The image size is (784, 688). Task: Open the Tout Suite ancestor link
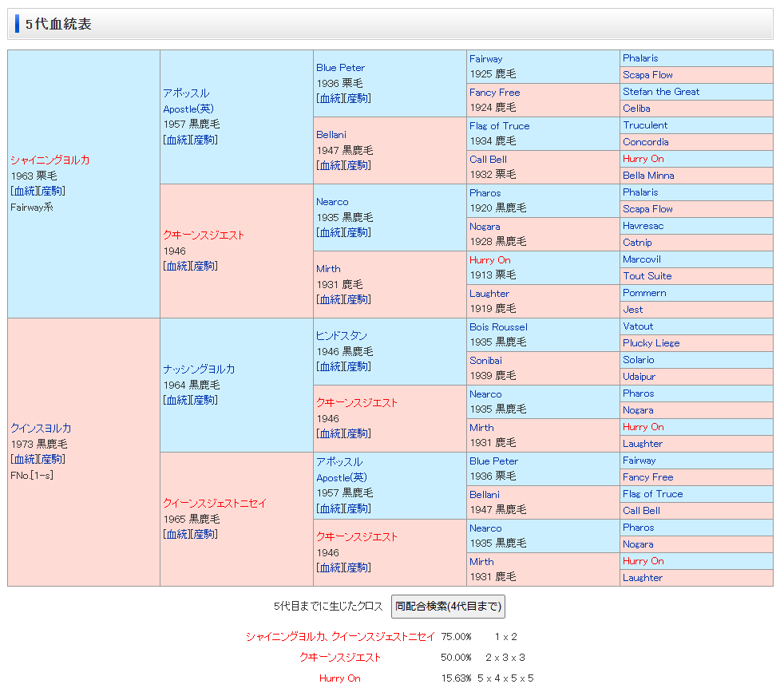click(x=647, y=275)
